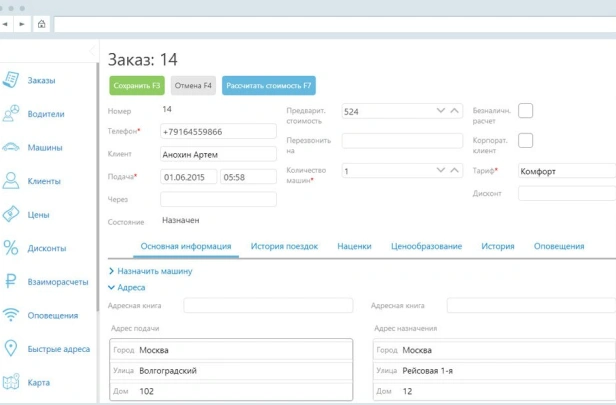Open Цены price tag icon
The image size is (616, 405).
12,214
